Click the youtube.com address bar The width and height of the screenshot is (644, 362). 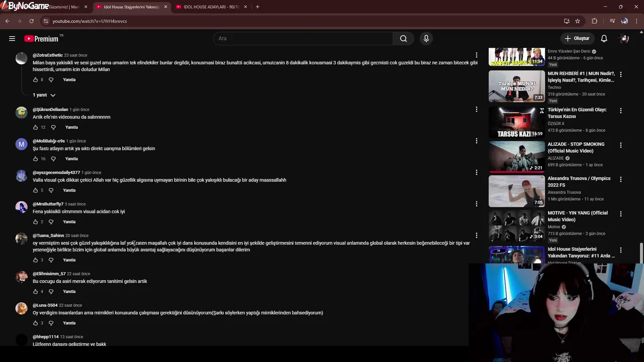[x=302, y=21]
